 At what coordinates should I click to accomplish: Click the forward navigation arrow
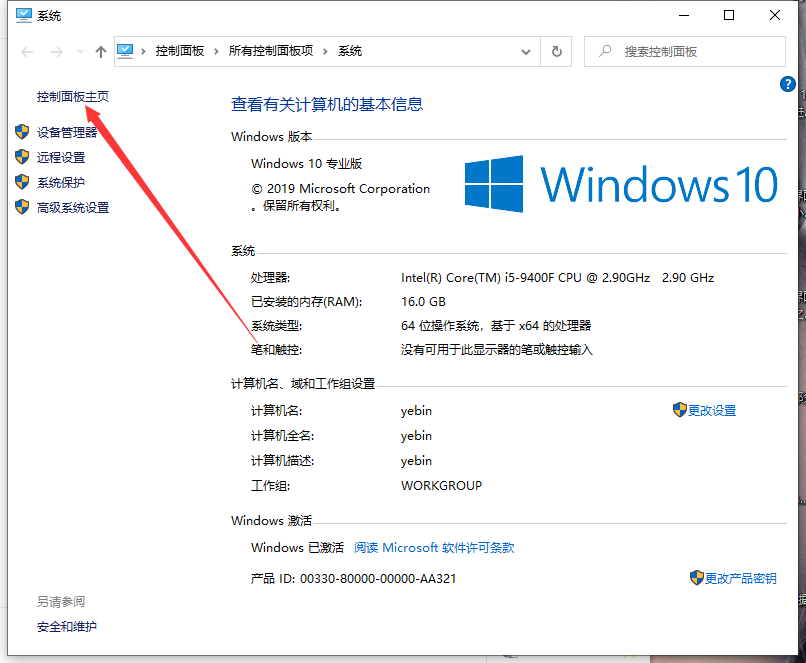click(x=57, y=51)
